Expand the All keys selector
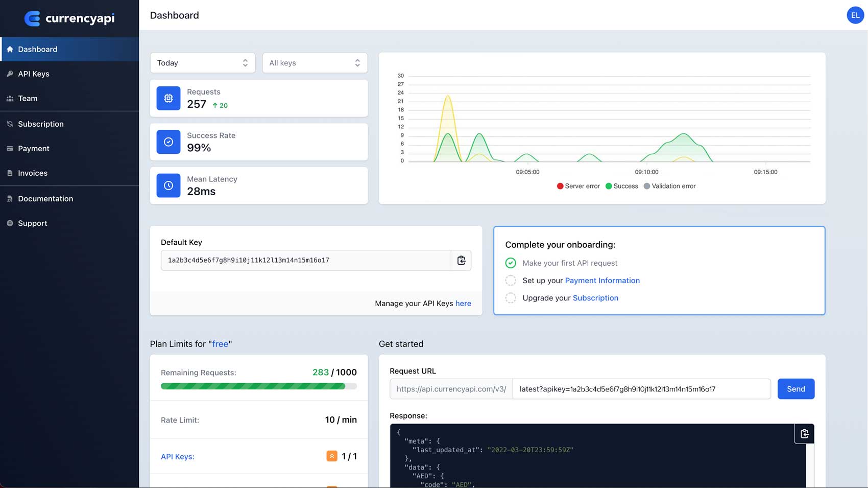Image resolution: width=868 pixels, height=488 pixels. (315, 62)
